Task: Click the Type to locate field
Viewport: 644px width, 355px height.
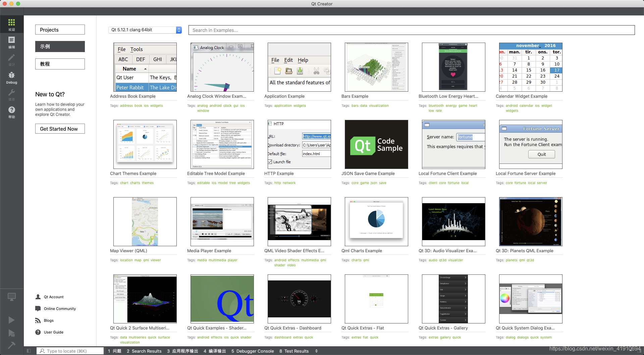Action: (x=70, y=351)
